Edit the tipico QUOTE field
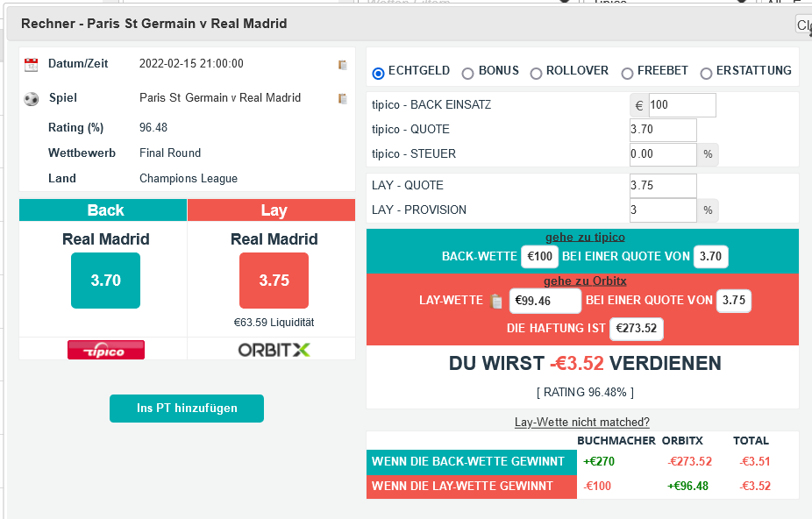This screenshot has width=812, height=519. pos(663,130)
